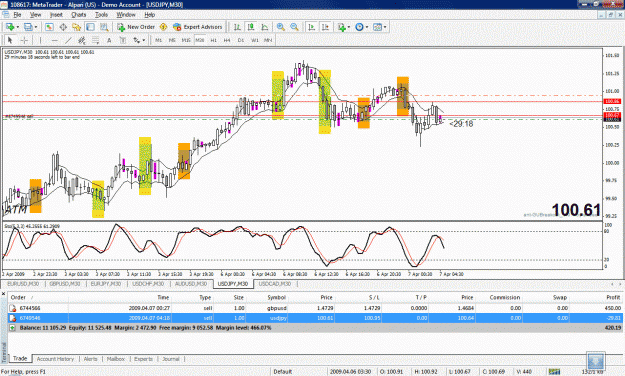Select the gbpusd order 6744566 row
This screenshot has height=376, width=625.
tap(315, 308)
